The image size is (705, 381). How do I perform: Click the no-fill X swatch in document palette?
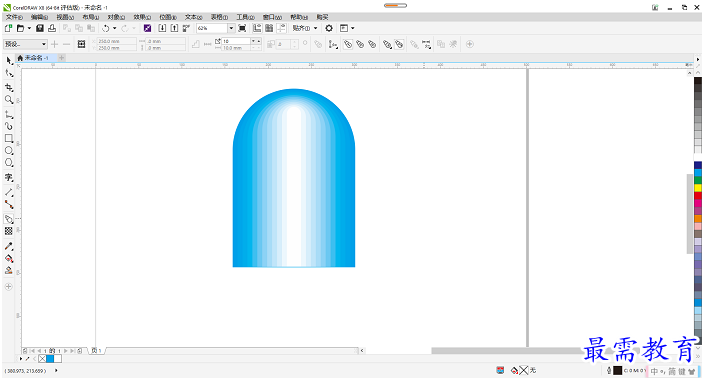(x=42, y=359)
